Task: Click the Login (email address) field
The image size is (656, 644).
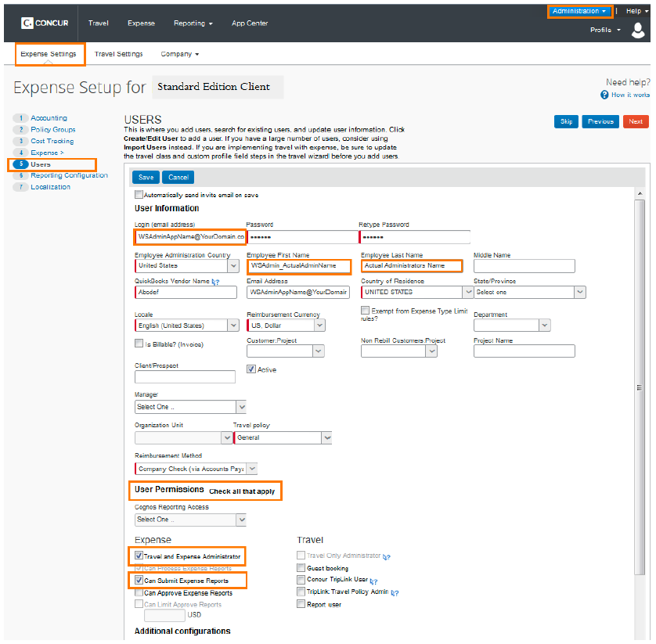Action: pyautogui.click(x=190, y=237)
